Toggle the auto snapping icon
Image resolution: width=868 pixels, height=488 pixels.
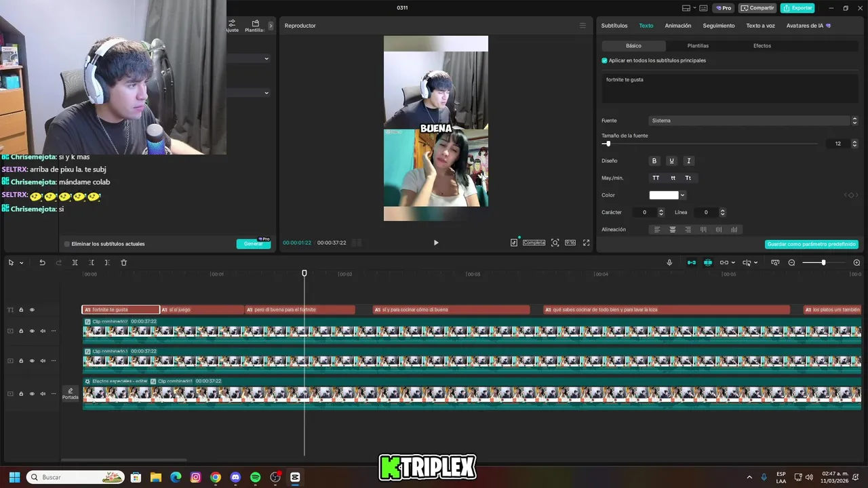pos(708,262)
